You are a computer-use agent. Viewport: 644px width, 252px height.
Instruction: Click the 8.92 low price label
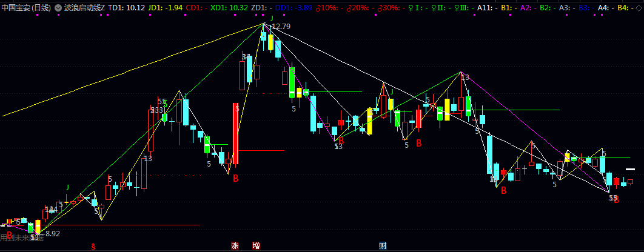point(53,234)
